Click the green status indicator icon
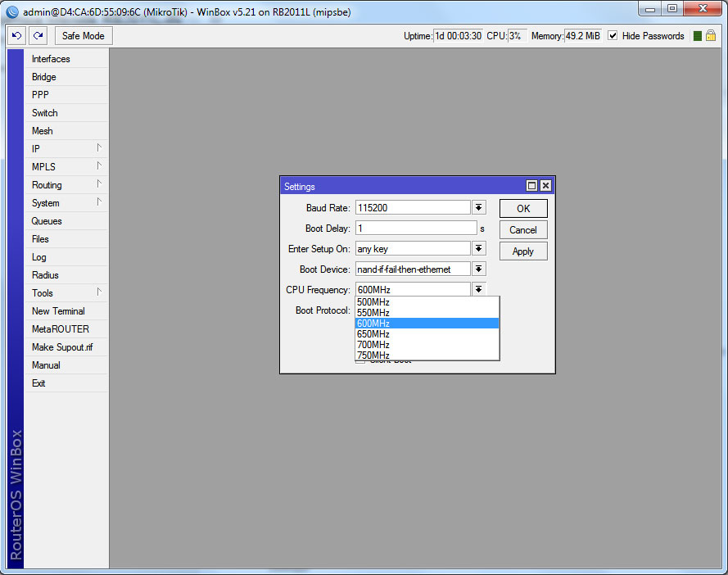Image resolution: width=728 pixels, height=575 pixels. coord(697,36)
